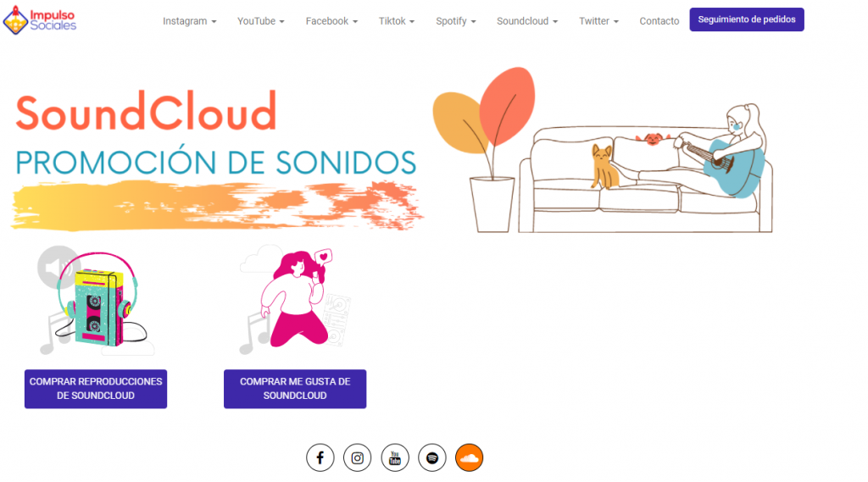Expand the Tiktok dropdown menu
This screenshot has width=868, height=482.
click(397, 21)
